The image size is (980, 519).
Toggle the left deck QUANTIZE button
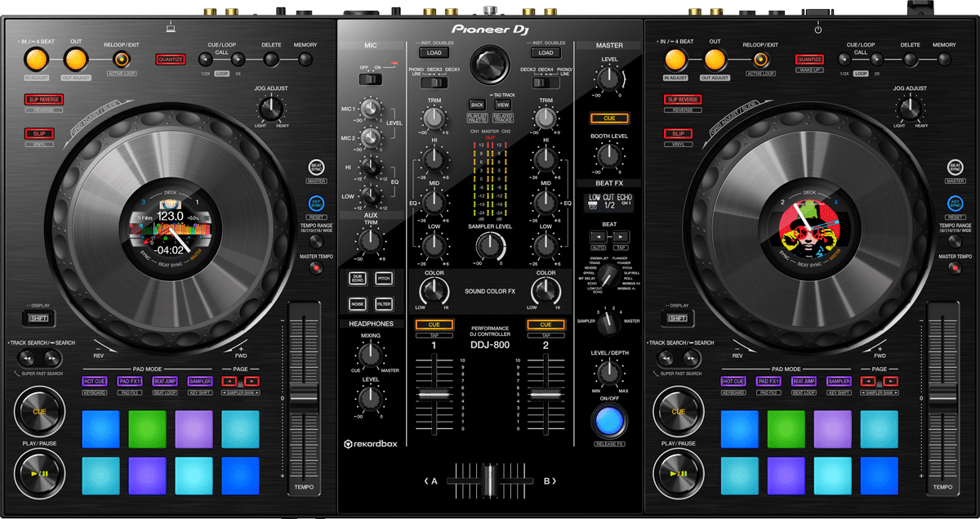click(x=171, y=59)
